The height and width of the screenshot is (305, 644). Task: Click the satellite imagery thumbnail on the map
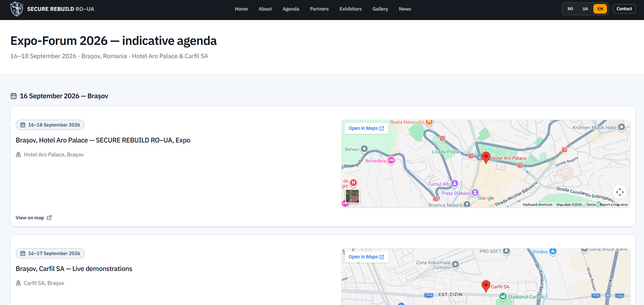(352, 196)
